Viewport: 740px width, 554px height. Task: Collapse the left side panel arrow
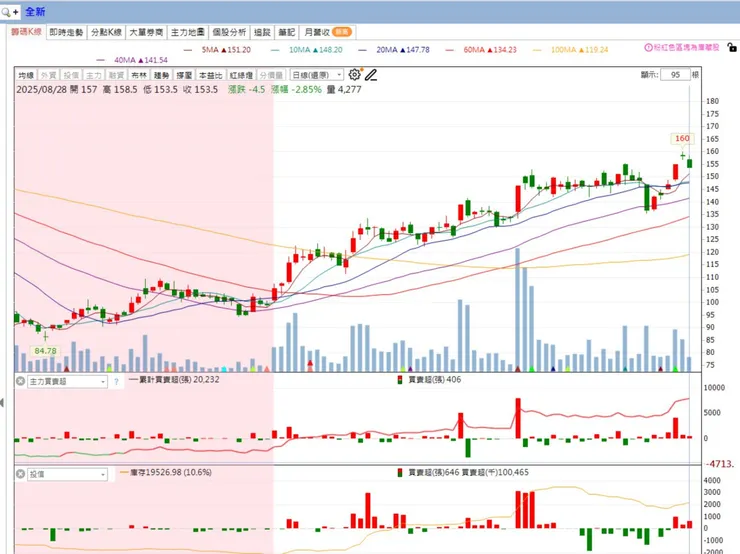tap(2, 403)
